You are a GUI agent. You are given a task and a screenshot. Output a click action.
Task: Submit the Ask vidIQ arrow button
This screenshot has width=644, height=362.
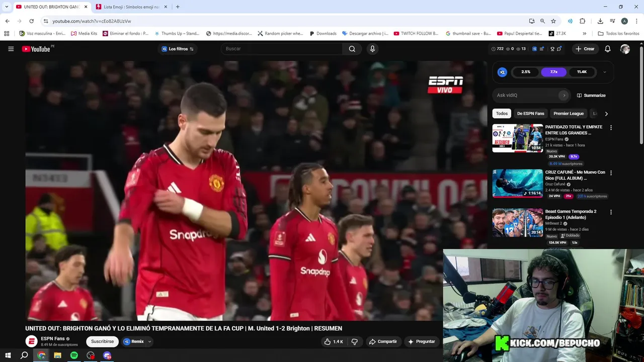564,95
